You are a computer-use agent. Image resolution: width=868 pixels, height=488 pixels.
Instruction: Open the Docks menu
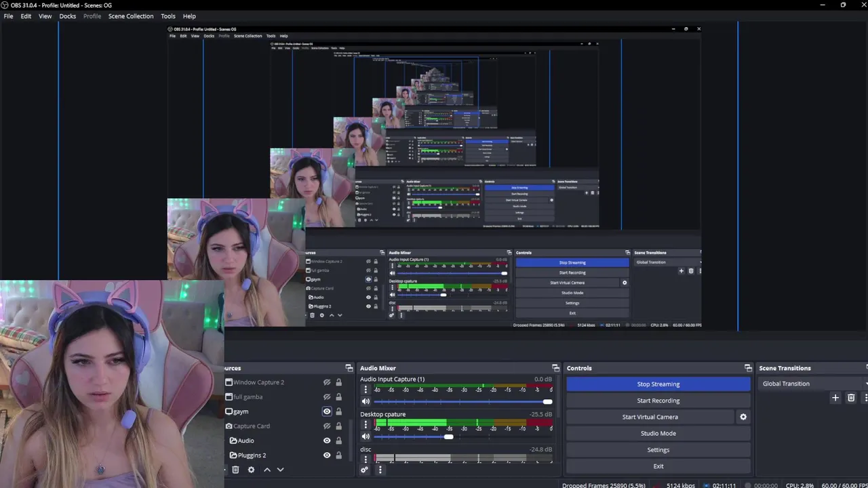point(68,16)
